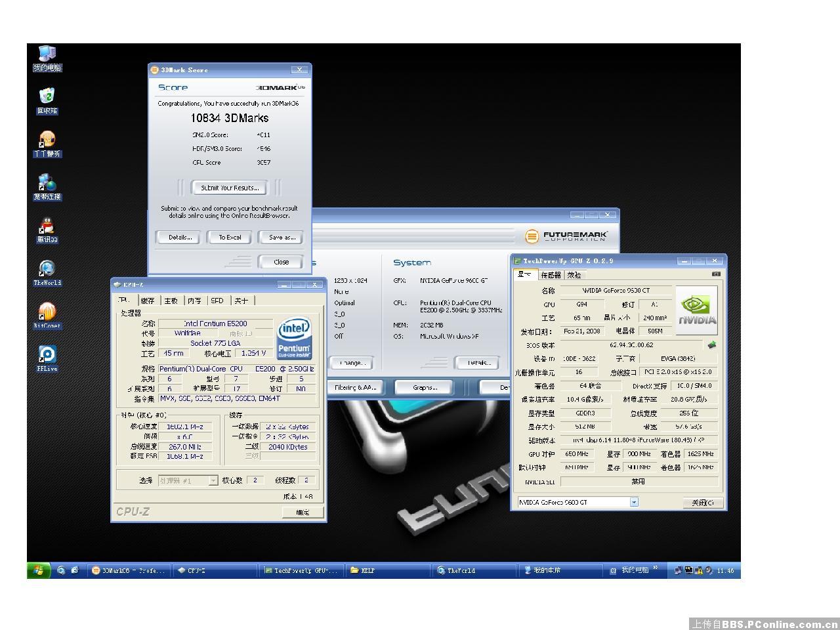Click the Futuremark Corporation logo
This screenshot has width=840, height=630.
coord(568,236)
